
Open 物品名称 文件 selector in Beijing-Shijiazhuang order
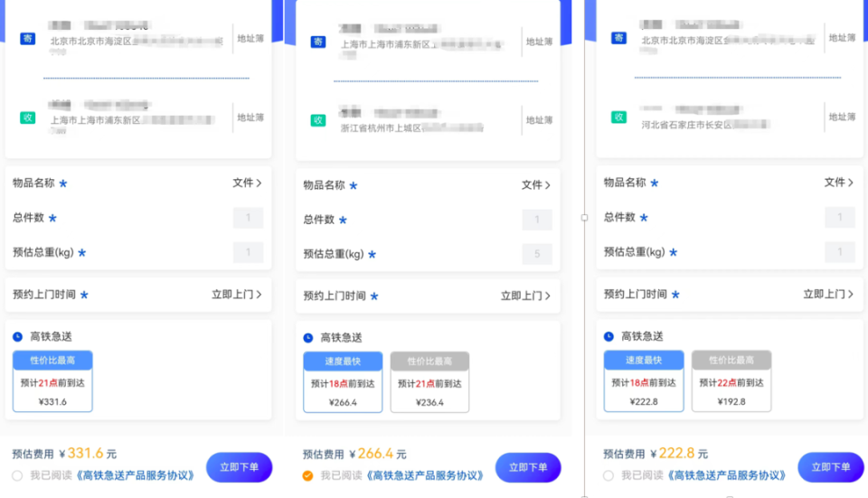tap(839, 182)
